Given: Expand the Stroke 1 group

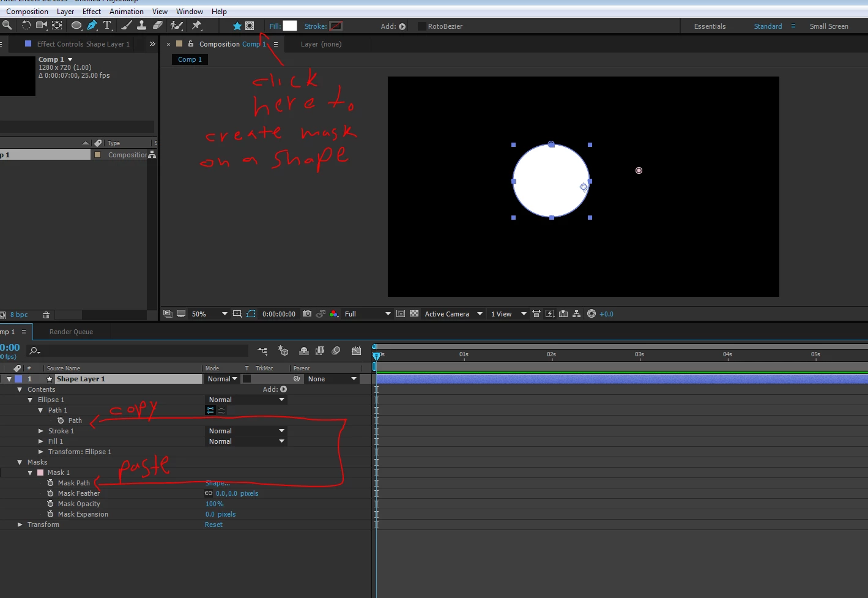Looking at the screenshot, I should coord(41,432).
